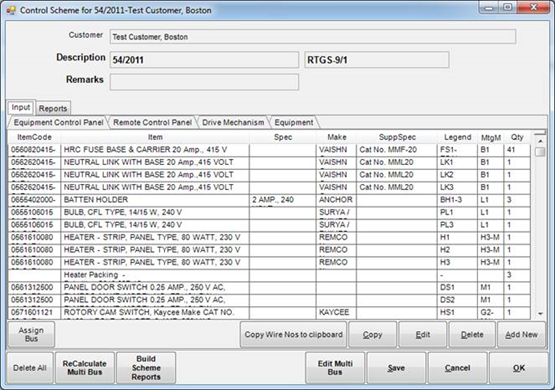Select PANEL DOOR SWITCH row with legend DS1
Screen dimensions: 555x390
tap(269, 287)
